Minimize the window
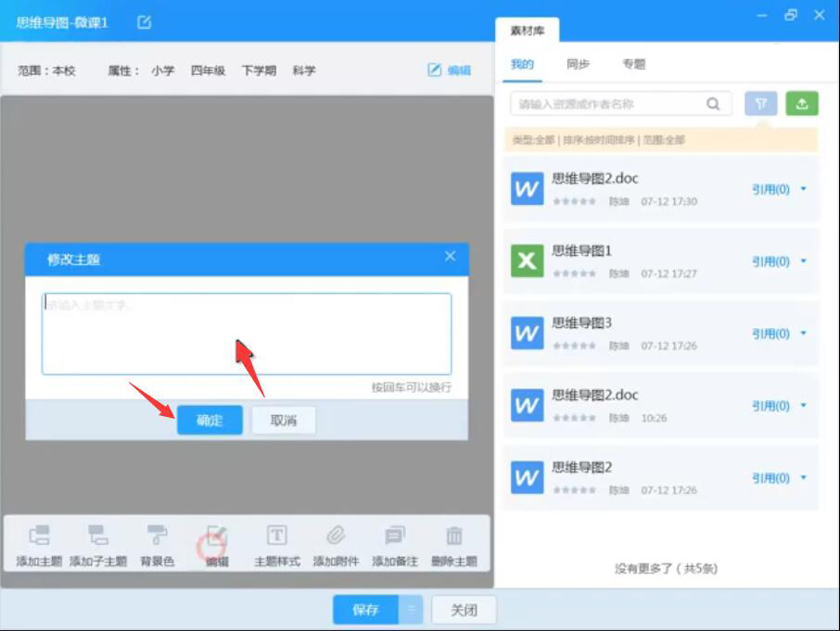Image resolution: width=840 pixels, height=631 pixels. 762,16
